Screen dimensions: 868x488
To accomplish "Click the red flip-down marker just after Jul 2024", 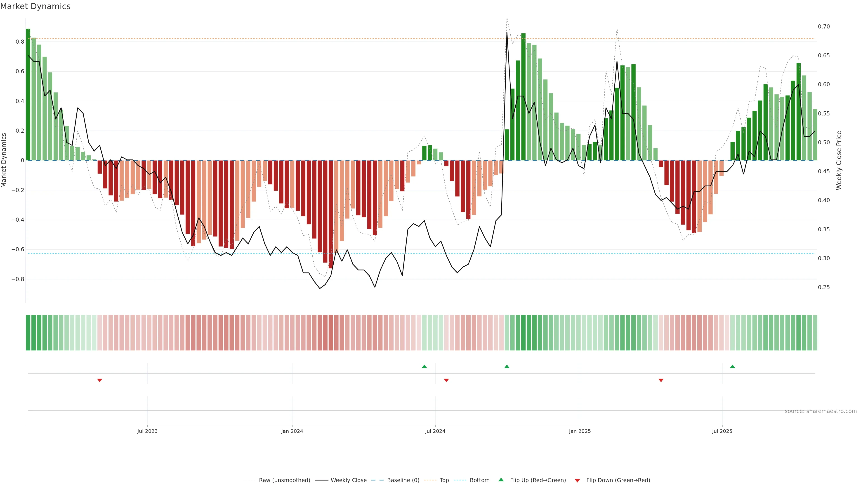I will coord(446,380).
